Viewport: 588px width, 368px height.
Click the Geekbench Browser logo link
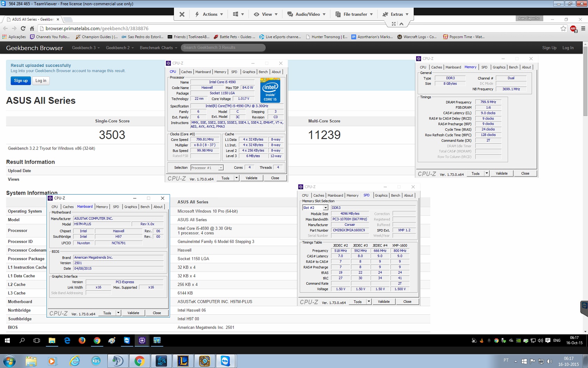[x=34, y=48]
